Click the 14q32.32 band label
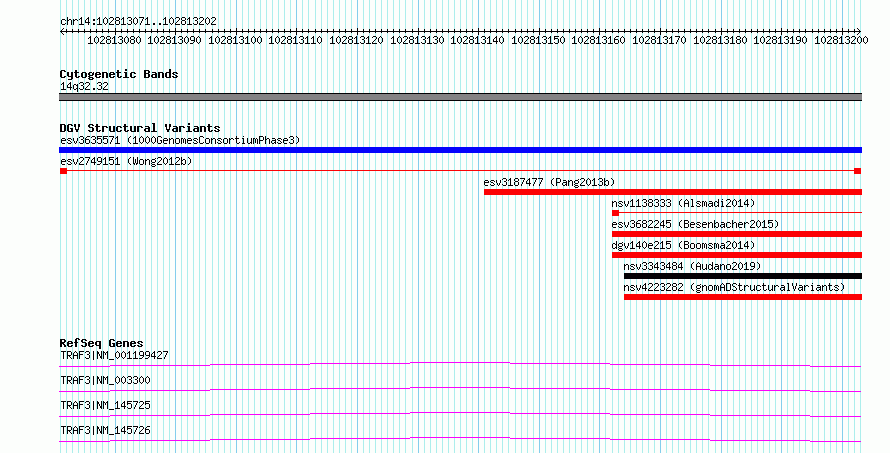890x453 pixels. coord(84,86)
